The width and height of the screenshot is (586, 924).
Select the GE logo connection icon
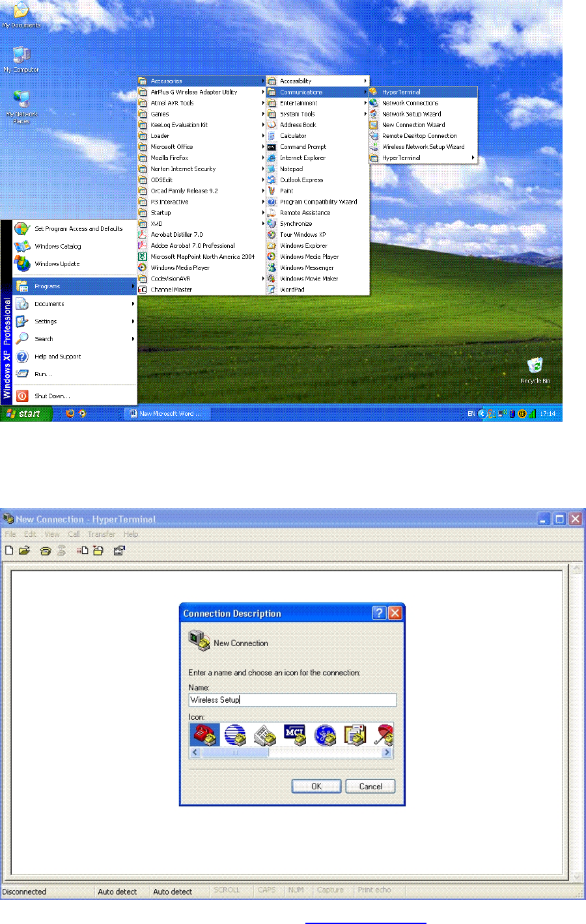(x=325, y=735)
